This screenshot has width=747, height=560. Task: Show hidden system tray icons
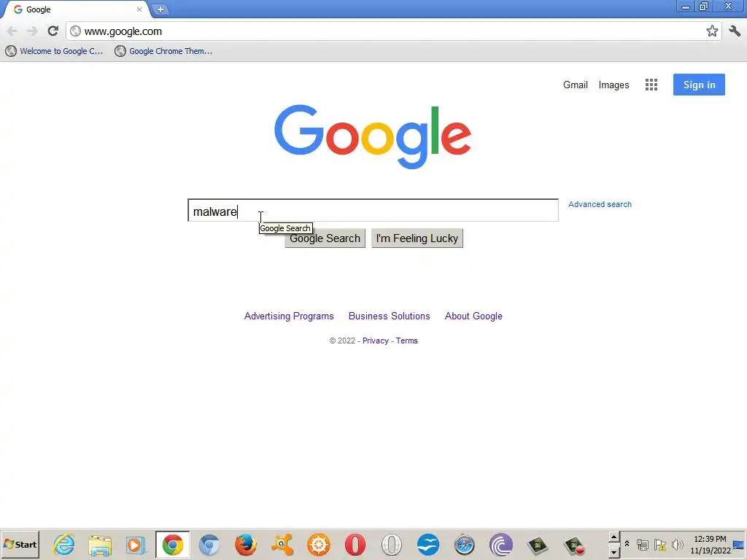pyautogui.click(x=627, y=544)
